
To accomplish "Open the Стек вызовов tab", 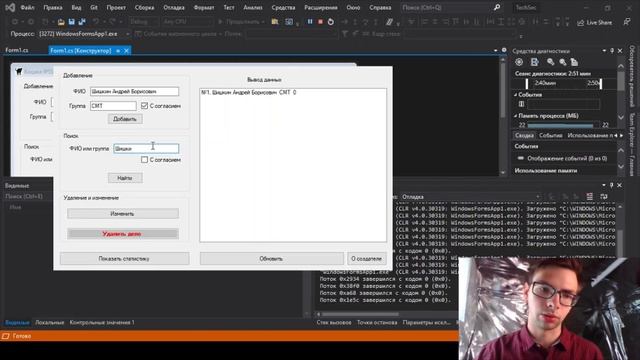I will [334, 322].
